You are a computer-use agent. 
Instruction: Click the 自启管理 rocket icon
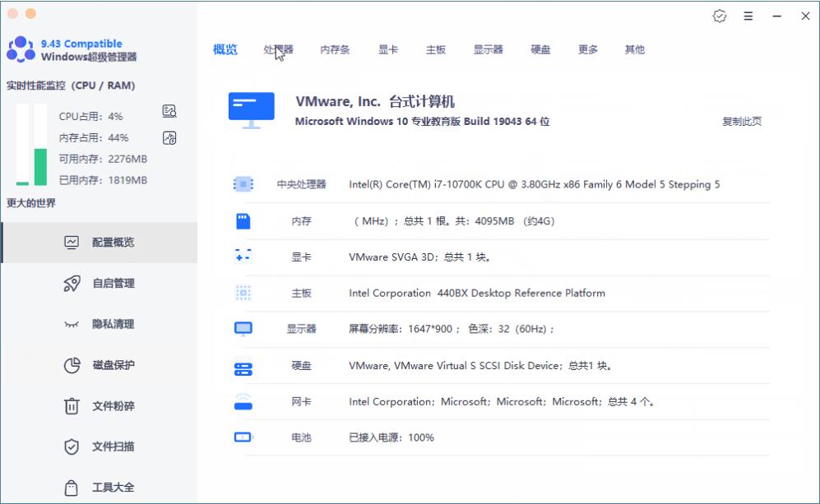[x=72, y=284]
